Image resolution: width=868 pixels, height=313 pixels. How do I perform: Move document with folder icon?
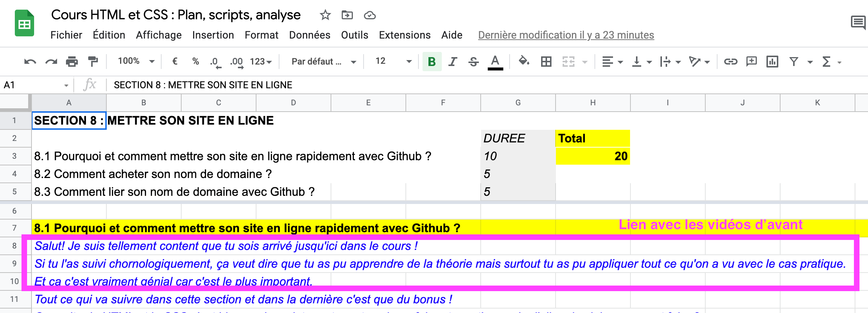click(347, 15)
